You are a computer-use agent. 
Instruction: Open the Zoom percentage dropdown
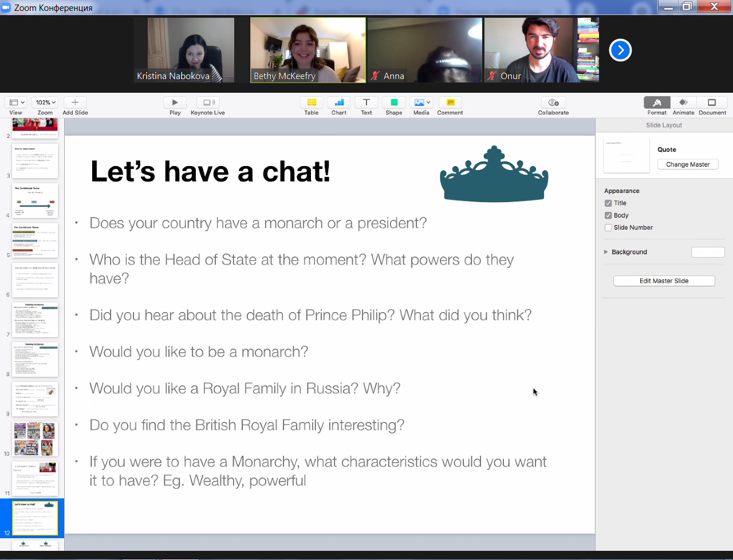pos(45,102)
